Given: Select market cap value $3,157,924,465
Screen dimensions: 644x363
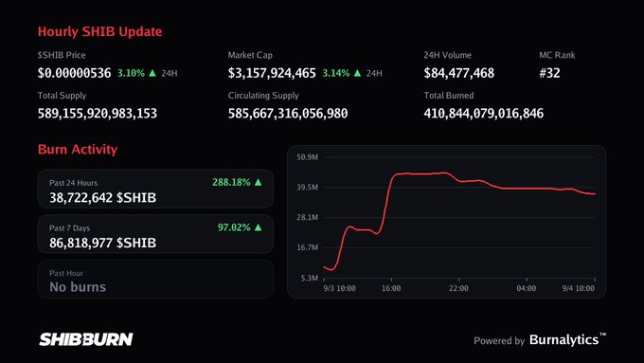Looking at the screenshot, I should 272,73.
